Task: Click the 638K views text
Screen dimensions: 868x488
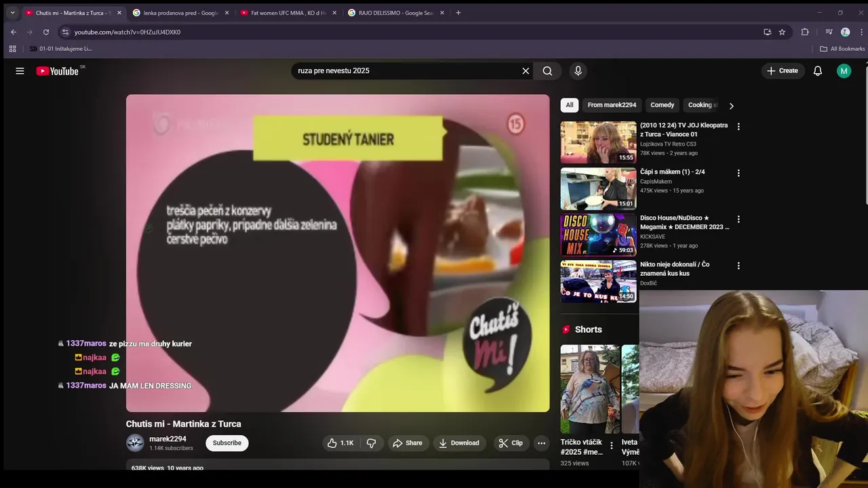Action: click(x=148, y=468)
